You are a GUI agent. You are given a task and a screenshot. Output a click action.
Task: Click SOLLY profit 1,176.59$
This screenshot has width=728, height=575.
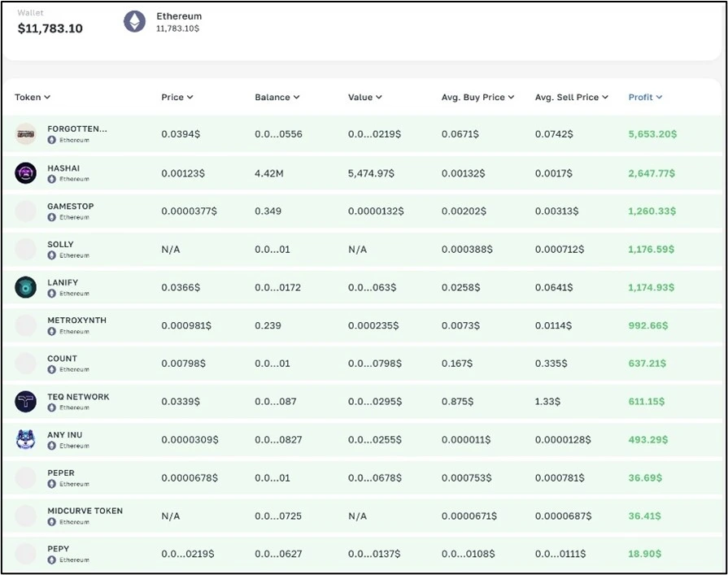pyautogui.click(x=652, y=249)
